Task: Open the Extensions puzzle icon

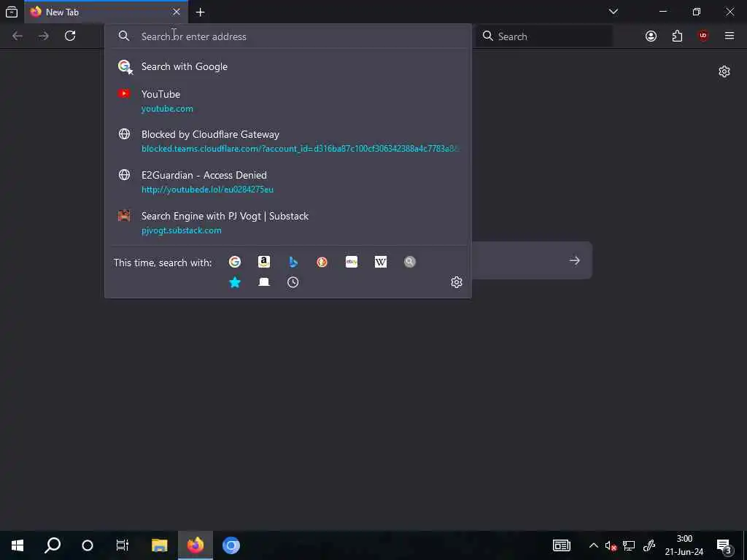Action: tap(677, 36)
